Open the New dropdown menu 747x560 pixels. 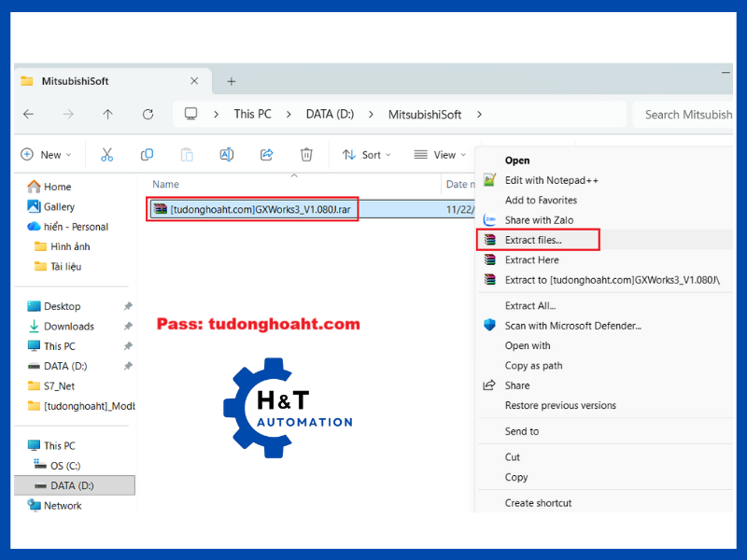pos(46,155)
